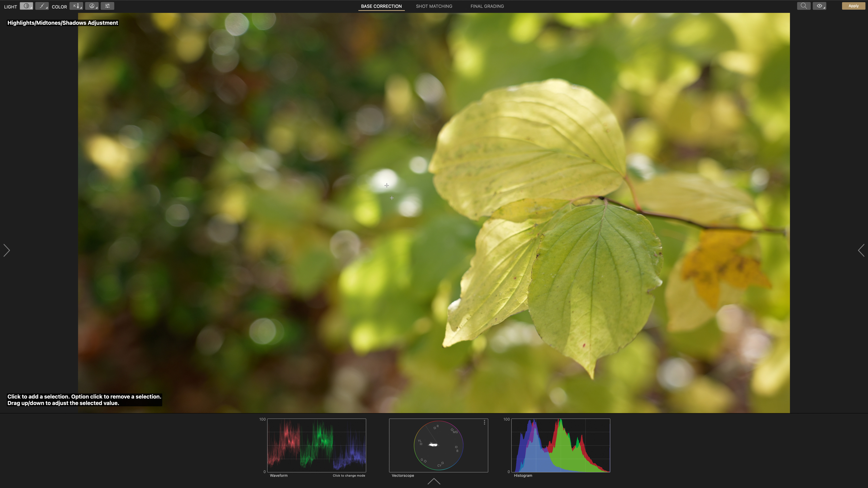
Task: Switch to the Shot Matching tab
Action: [434, 6]
